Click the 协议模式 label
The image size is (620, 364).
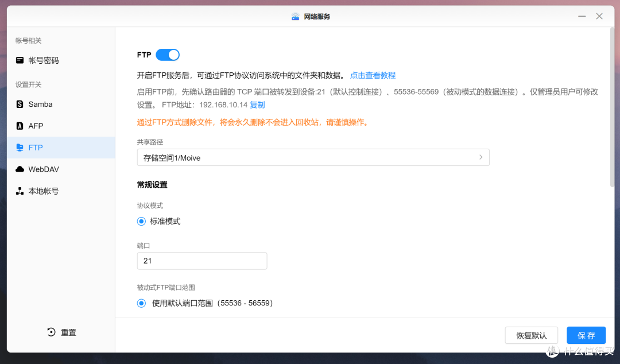pyautogui.click(x=150, y=206)
